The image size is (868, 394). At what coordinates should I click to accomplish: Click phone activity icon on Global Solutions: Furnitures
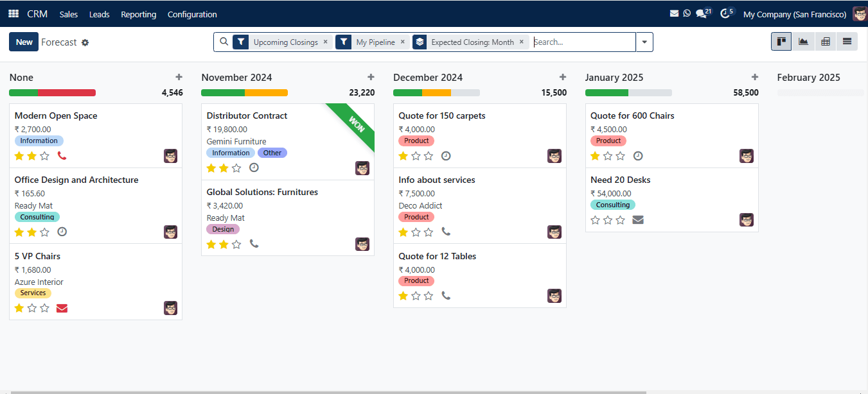click(254, 244)
